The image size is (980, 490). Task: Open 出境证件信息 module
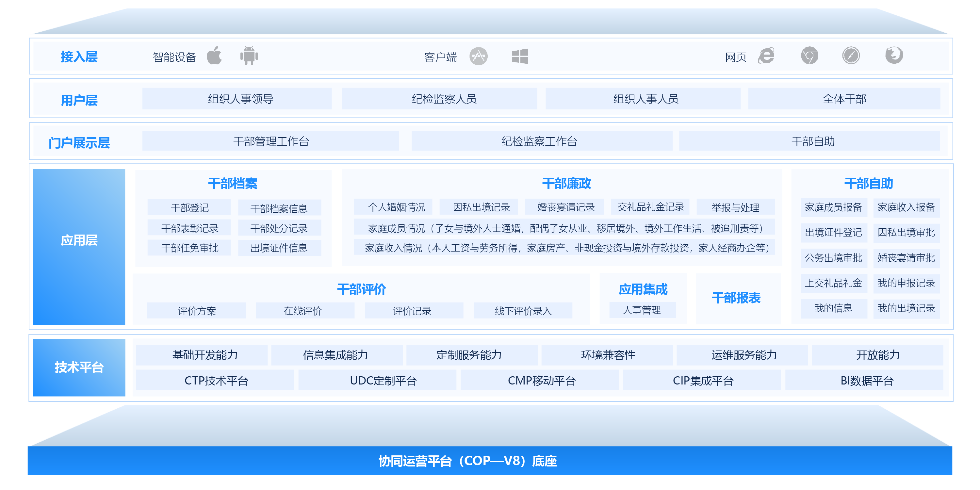(280, 248)
